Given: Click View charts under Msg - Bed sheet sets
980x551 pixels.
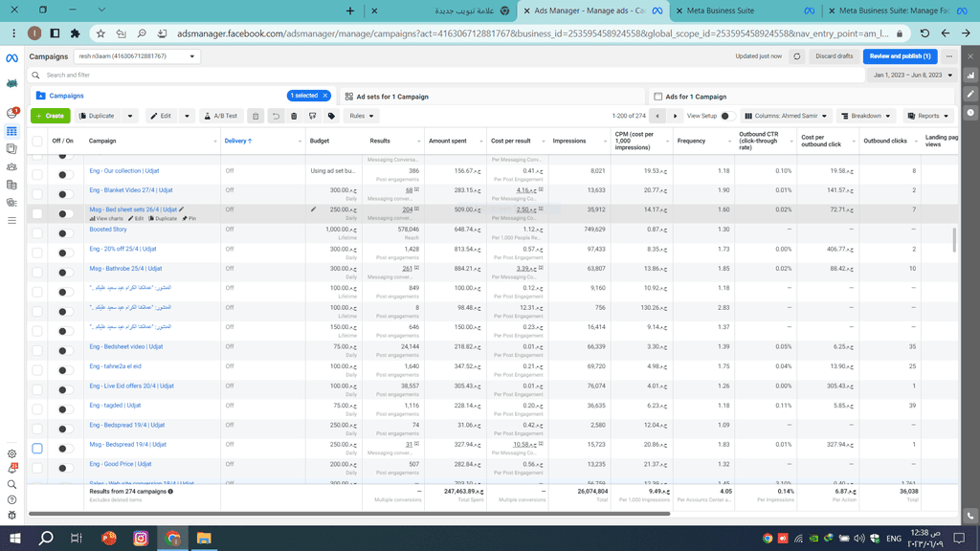Looking at the screenshot, I should pos(106,219).
